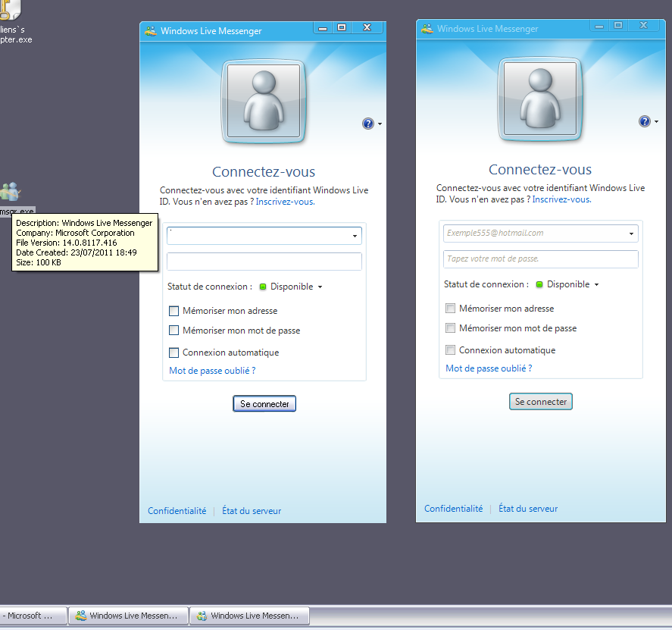This screenshot has width=672, height=630.
Task: Open État du serveur link, left window
Action: point(252,511)
